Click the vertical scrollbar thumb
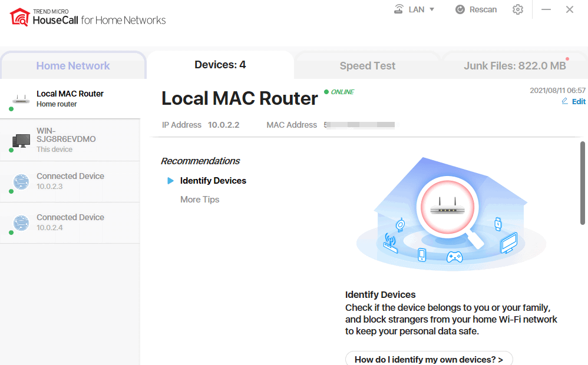Screen dimensions: 588x365 coord(582,182)
